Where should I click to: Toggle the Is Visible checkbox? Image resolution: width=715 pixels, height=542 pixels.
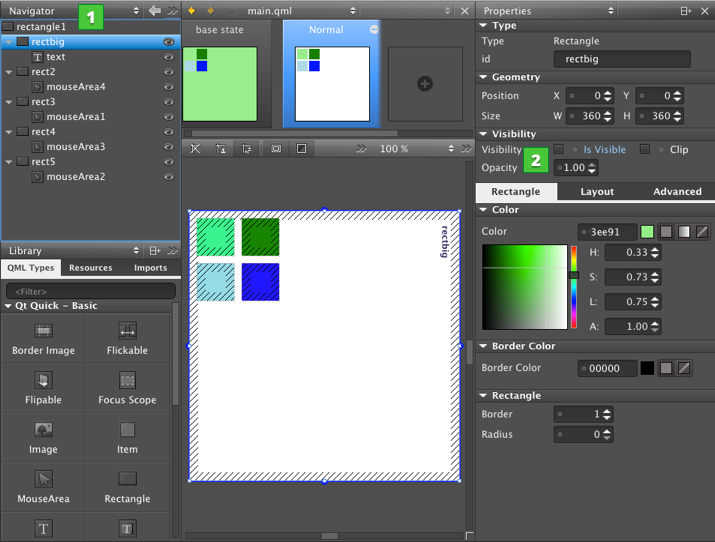point(559,150)
